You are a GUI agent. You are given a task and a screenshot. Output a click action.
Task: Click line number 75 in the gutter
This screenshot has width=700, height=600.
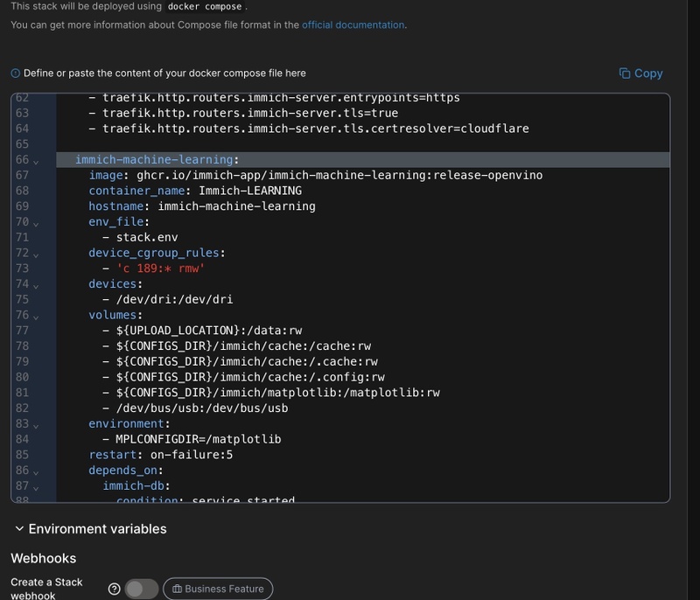[x=22, y=299]
